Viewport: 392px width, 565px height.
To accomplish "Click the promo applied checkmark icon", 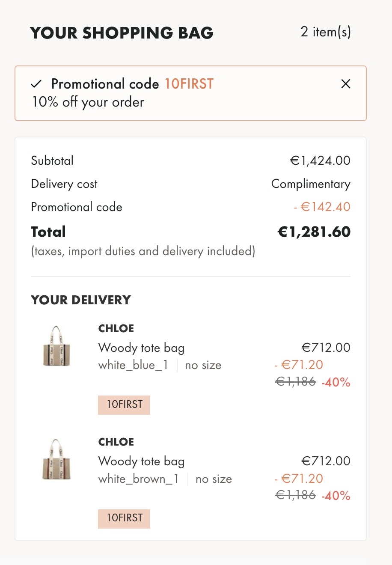I will click(x=36, y=84).
